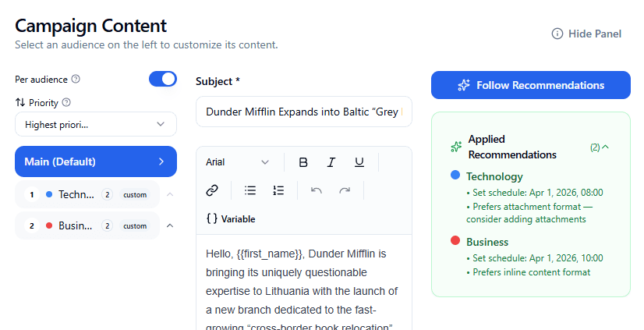Click sparkle icon beside Applied Recommendations
This screenshot has height=330, width=644.
click(456, 147)
